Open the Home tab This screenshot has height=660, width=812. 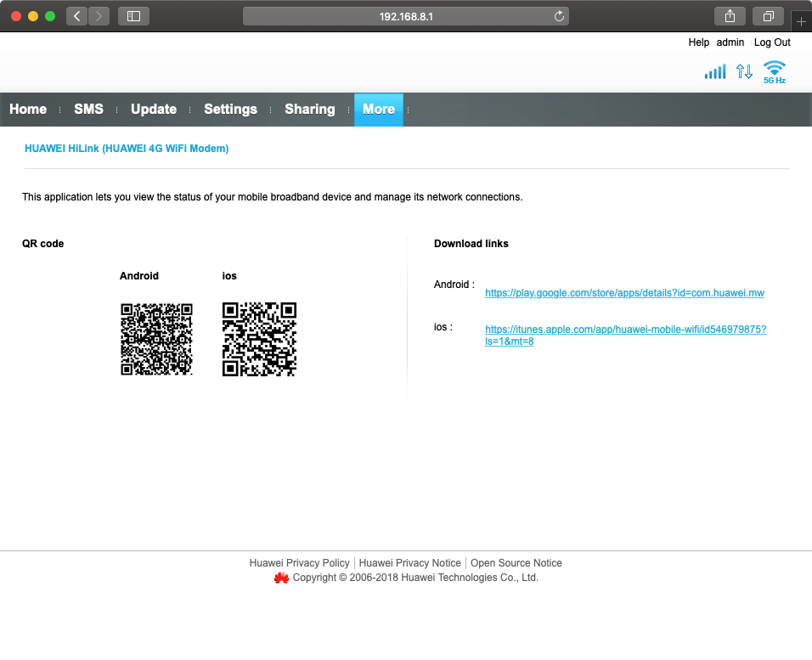click(28, 110)
